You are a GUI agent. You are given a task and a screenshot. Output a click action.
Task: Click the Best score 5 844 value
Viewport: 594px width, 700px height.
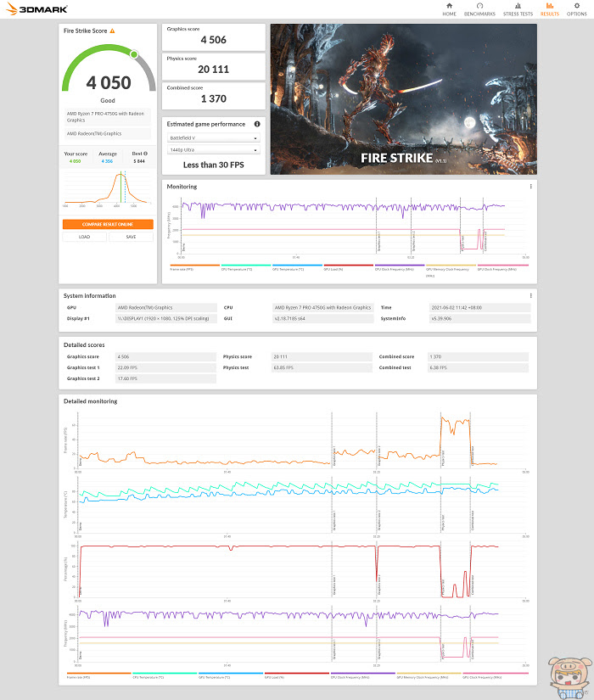click(x=139, y=161)
